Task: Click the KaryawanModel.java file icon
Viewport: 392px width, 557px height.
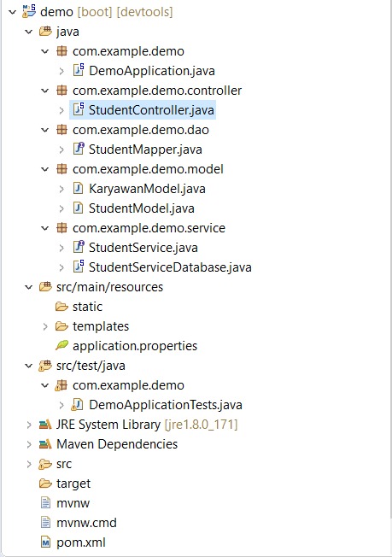Action: tap(78, 188)
